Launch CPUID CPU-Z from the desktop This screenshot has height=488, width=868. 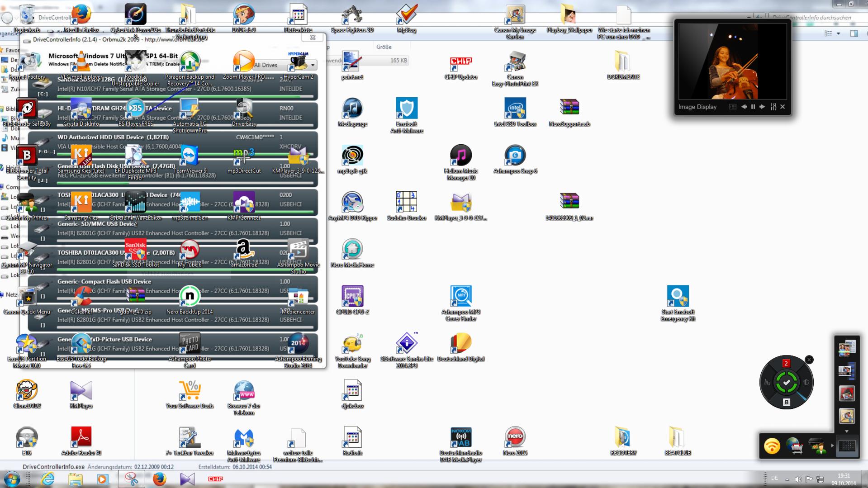pos(352,300)
